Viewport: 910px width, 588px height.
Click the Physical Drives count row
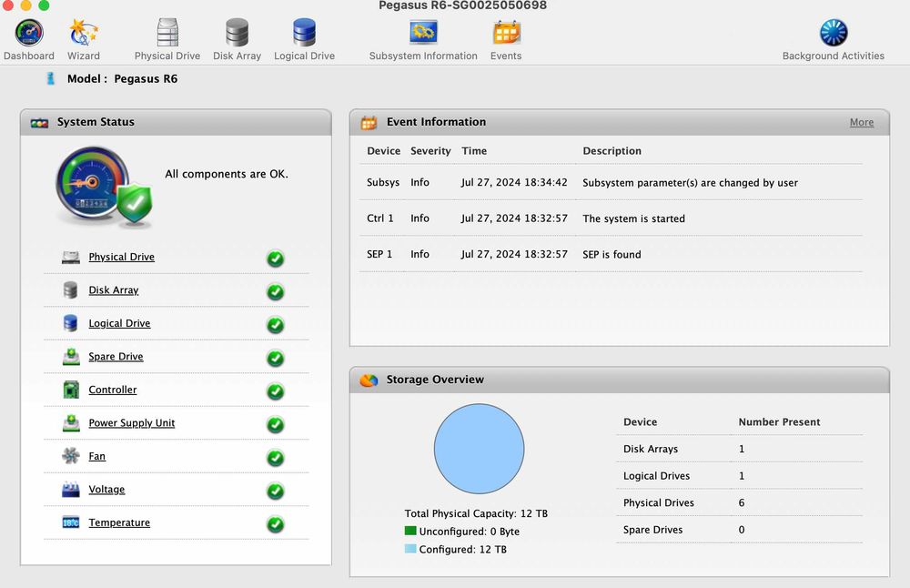pos(739,502)
